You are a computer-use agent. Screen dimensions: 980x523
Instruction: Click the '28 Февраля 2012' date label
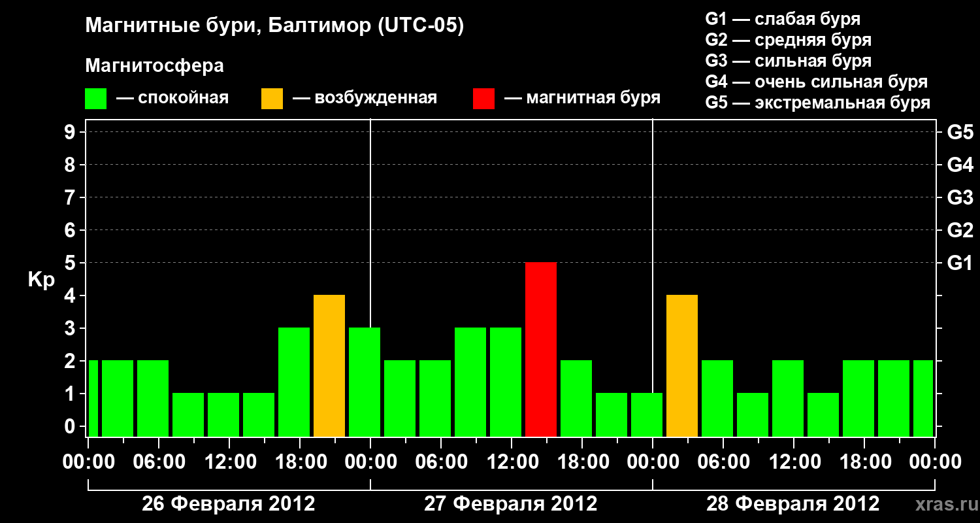(x=793, y=504)
